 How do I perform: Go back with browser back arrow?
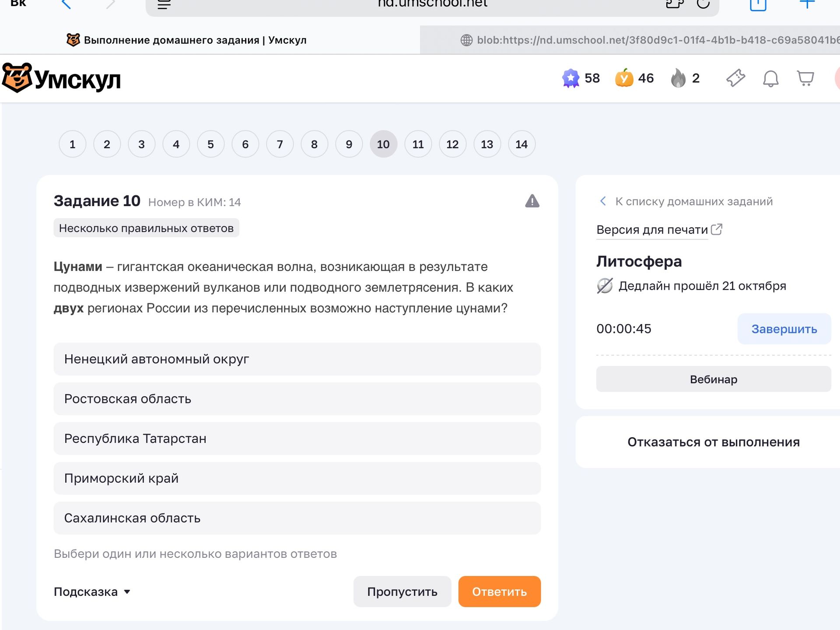66,4
